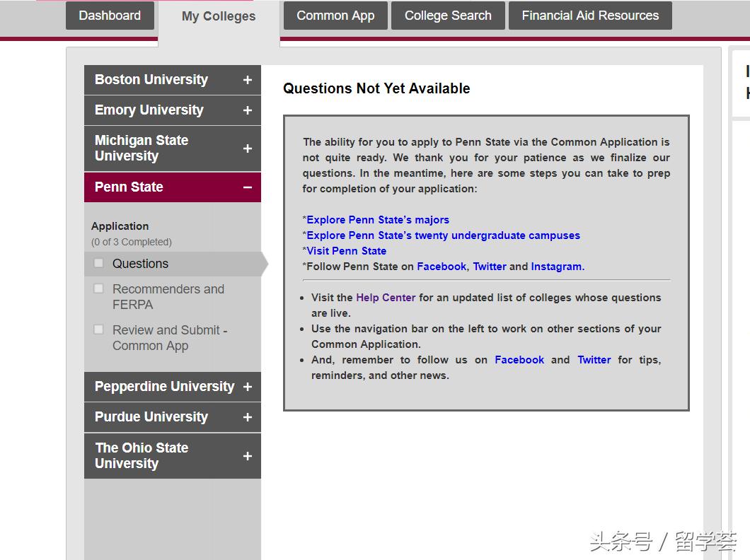Click Visit Penn State link
The image size is (750, 560).
pyautogui.click(x=346, y=251)
